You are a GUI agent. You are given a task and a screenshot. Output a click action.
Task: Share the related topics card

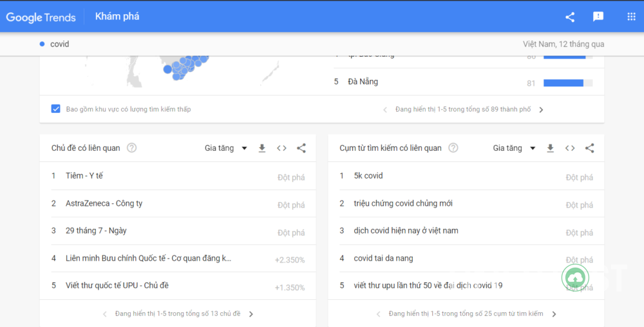(x=301, y=148)
